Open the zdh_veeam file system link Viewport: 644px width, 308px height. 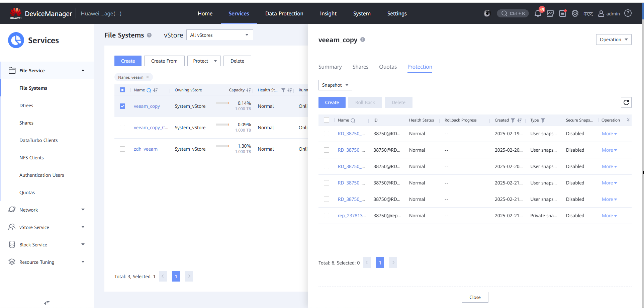[146, 149]
